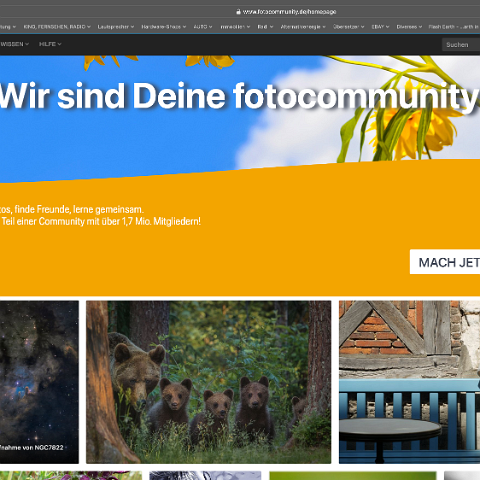Expand the EBAY bookmark folder
480x480 pixels.
(380, 27)
